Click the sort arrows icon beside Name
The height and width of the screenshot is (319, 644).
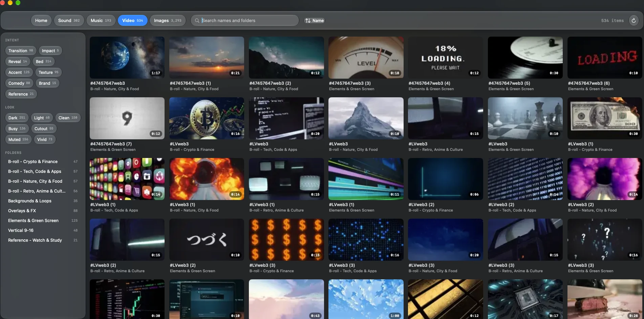pos(308,21)
